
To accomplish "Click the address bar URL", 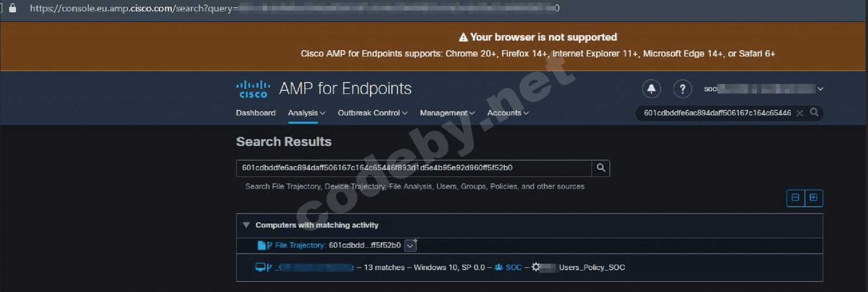I will 295,8.
